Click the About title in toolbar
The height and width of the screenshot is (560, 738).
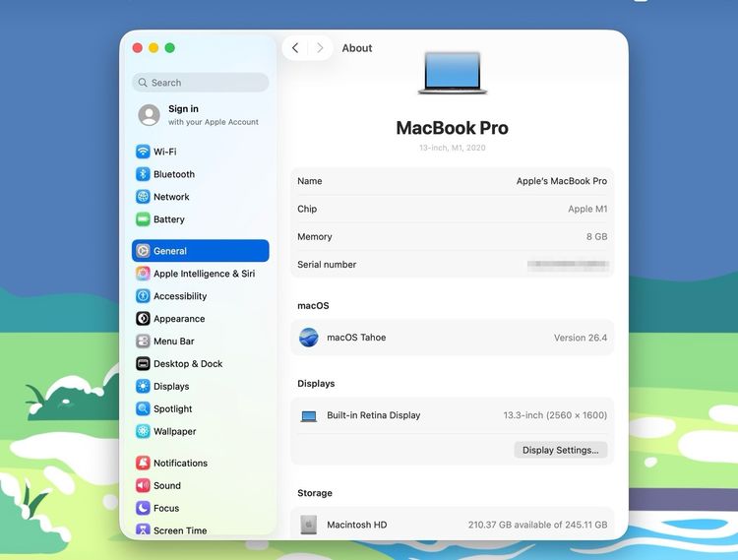pos(357,48)
